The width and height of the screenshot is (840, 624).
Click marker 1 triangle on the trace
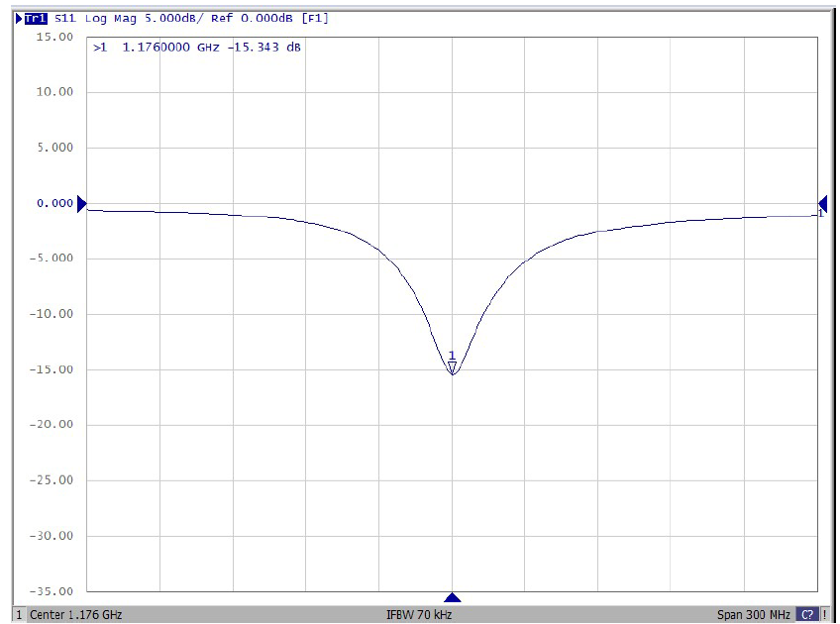click(452, 367)
